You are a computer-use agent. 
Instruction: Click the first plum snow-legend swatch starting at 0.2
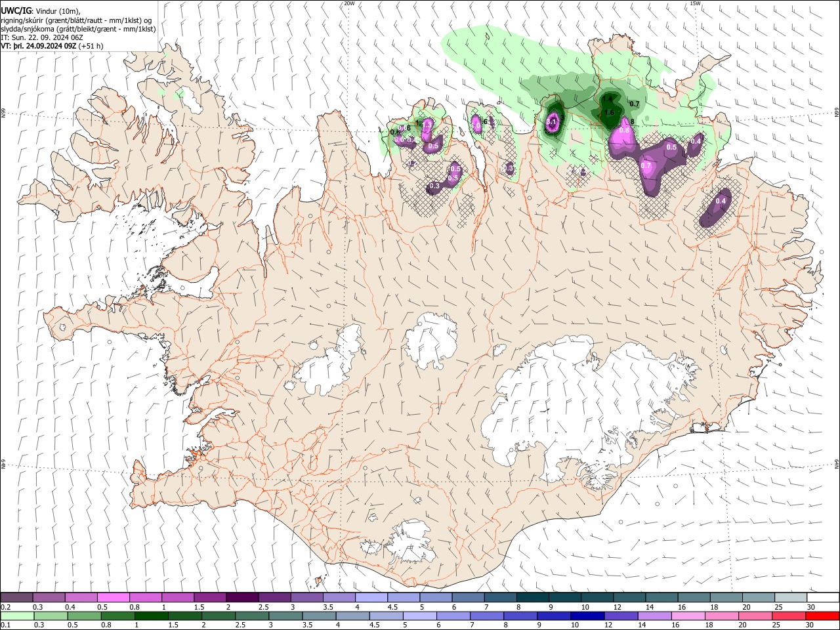pos(16,598)
